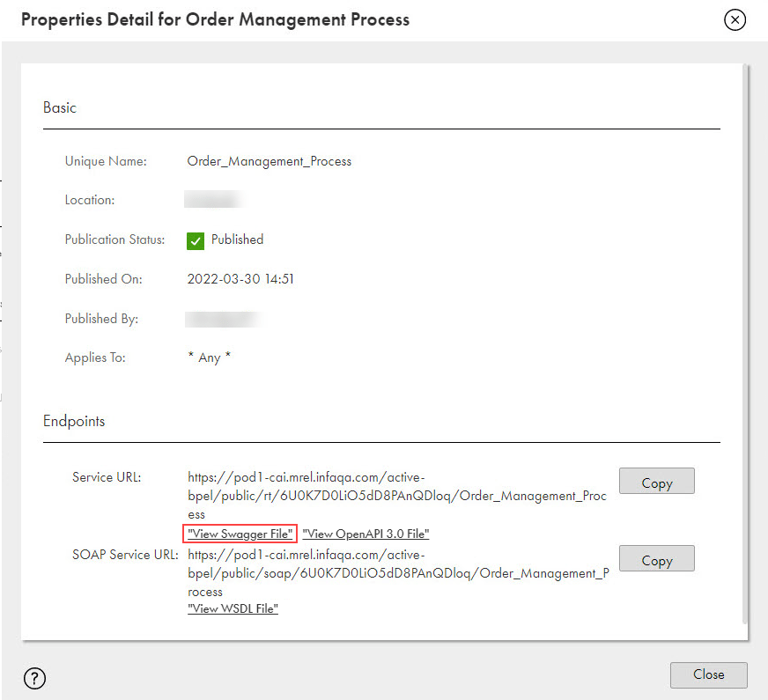
Task: Click the Published On label
Action: pos(103,279)
